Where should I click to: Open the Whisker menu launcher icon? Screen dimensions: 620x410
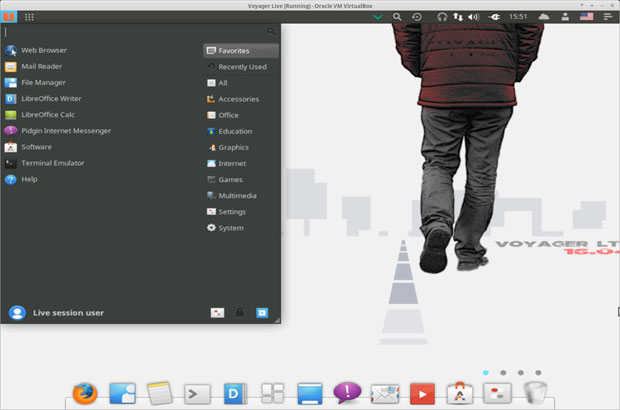[x=8, y=17]
